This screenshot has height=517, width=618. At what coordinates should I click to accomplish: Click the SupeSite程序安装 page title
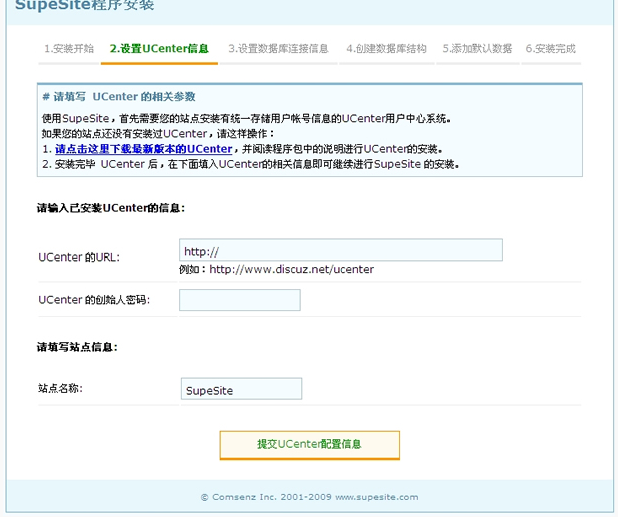(85, 6)
